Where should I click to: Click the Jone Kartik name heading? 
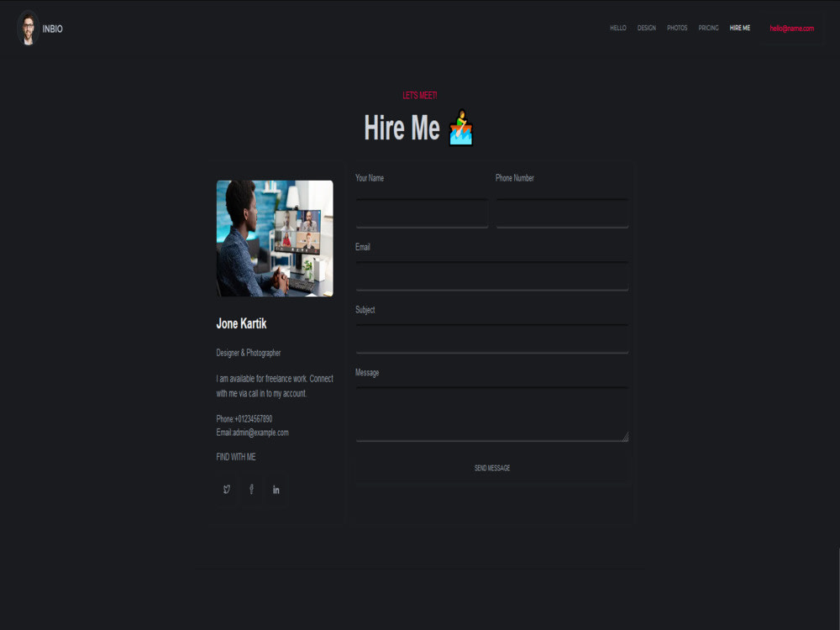coord(241,323)
